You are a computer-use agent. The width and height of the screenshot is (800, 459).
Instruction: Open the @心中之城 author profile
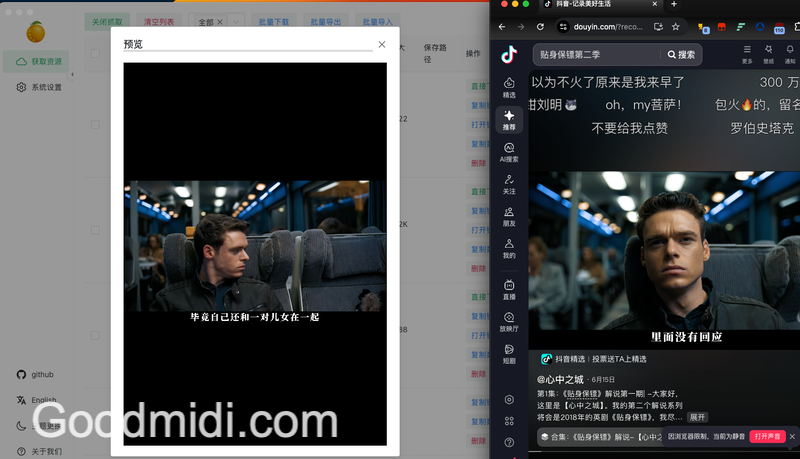point(560,379)
